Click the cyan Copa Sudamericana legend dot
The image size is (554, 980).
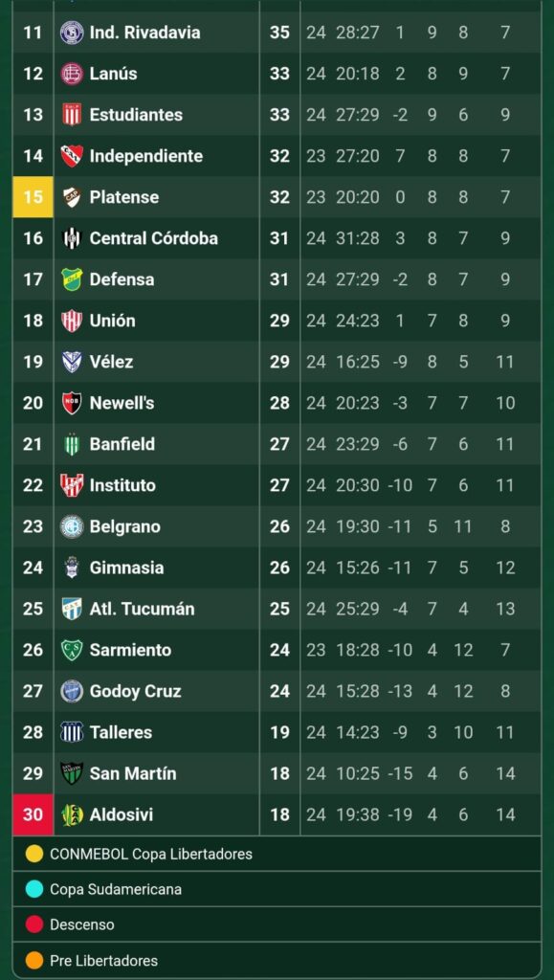tap(34, 889)
